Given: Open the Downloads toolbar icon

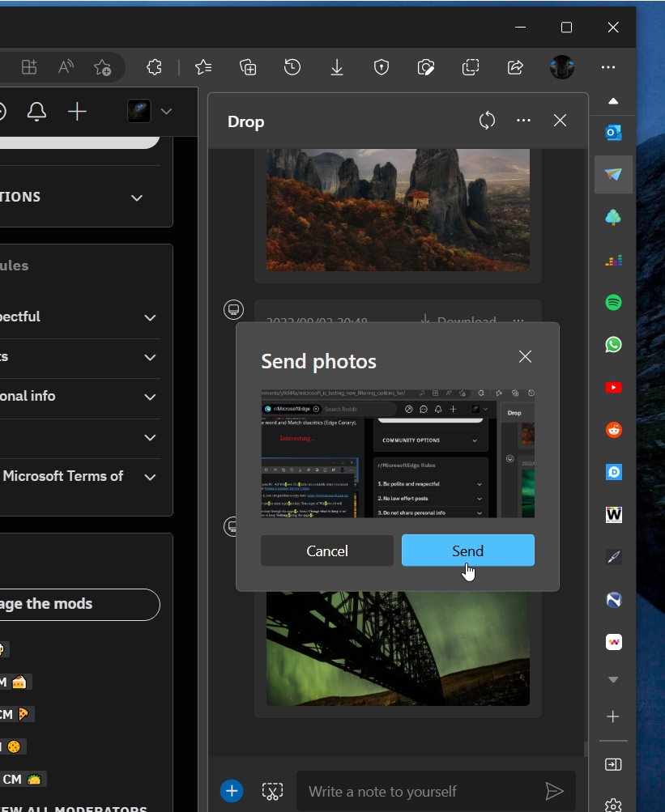Looking at the screenshot, I should click(337, 67).
